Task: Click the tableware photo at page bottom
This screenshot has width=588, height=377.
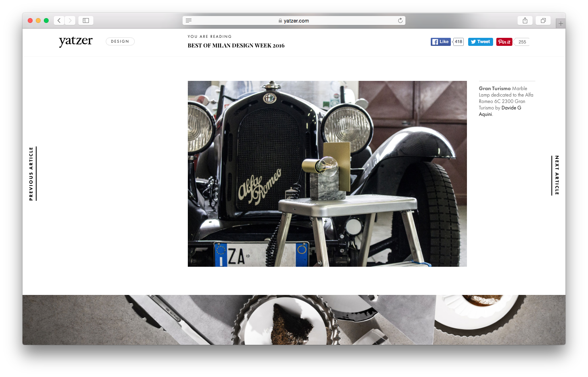Action: click(294, 320)
